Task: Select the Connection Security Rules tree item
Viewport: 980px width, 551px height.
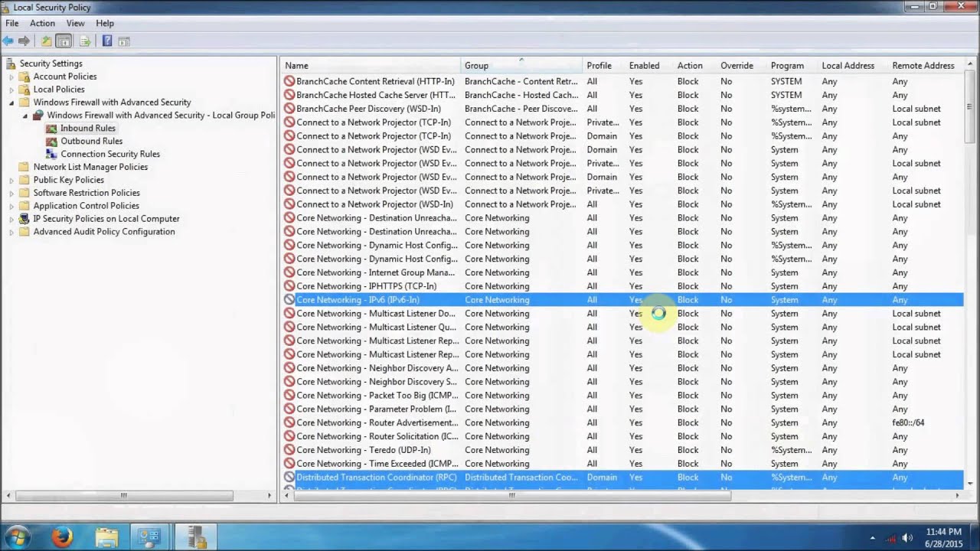Action: point(110,154)
